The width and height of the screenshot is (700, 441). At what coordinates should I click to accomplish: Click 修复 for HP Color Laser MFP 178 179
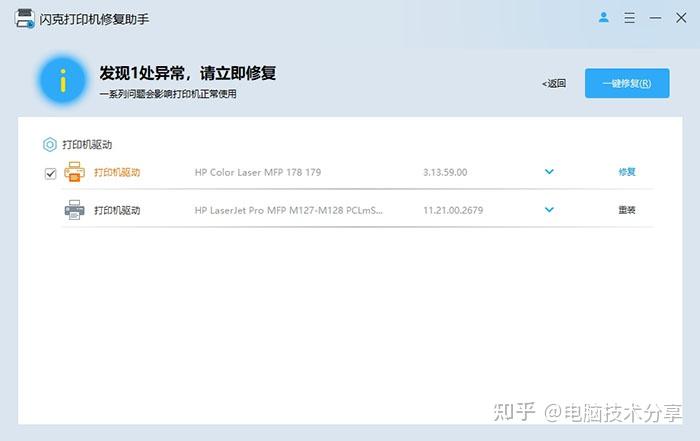627,172
